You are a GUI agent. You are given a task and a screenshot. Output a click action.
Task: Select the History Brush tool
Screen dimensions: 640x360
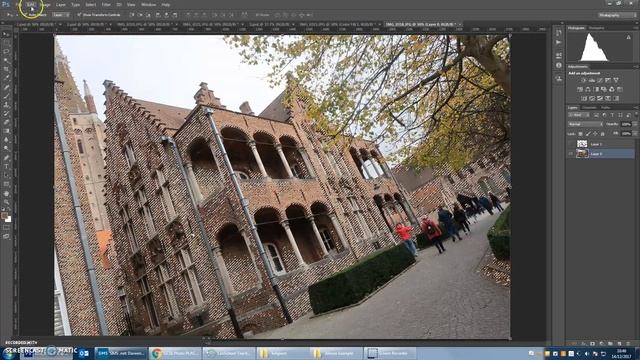(6, 113)
